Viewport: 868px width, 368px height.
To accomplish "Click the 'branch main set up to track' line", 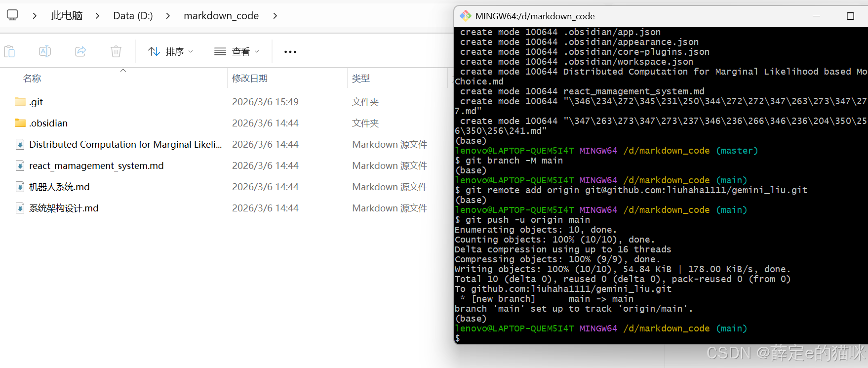I will point(574,309).
